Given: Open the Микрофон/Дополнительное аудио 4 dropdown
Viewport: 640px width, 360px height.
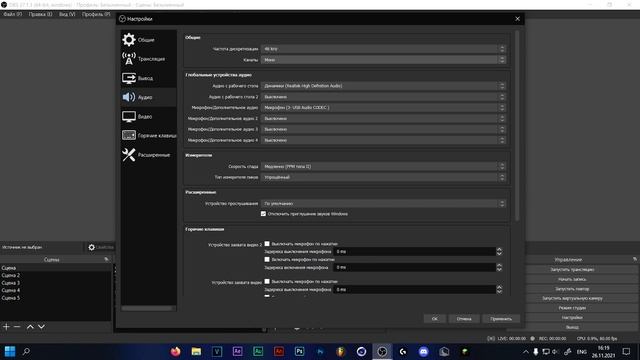Looking at the screenshot, I should (383, 140).
